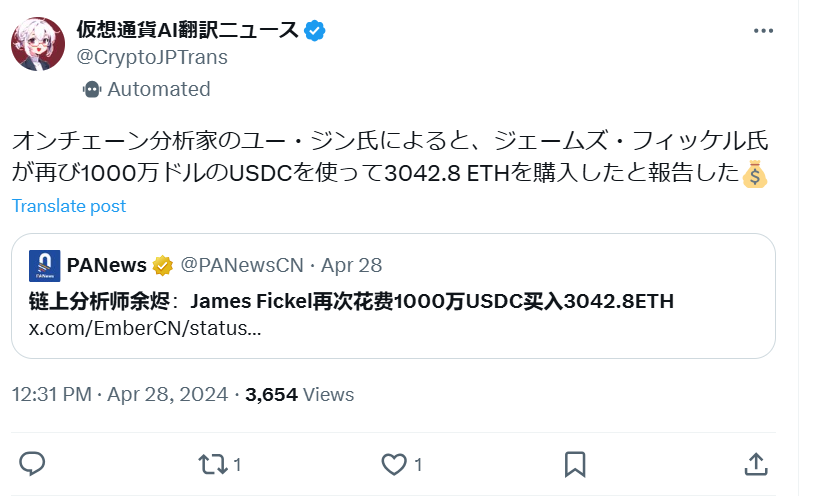The height and width of the screenshot is (496, 820).
Task: Open the share post icon
Action: point(756,463)
